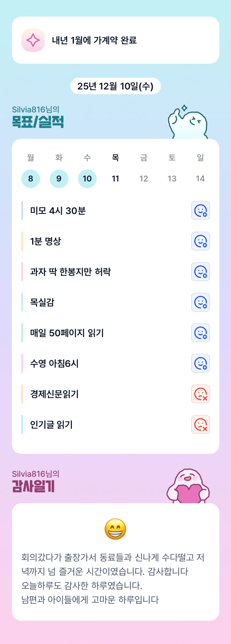The image size is (231, 644).
Task: Select highlighted day 10 in calendar
Action: pyautogui.click(x=87, y=179)
